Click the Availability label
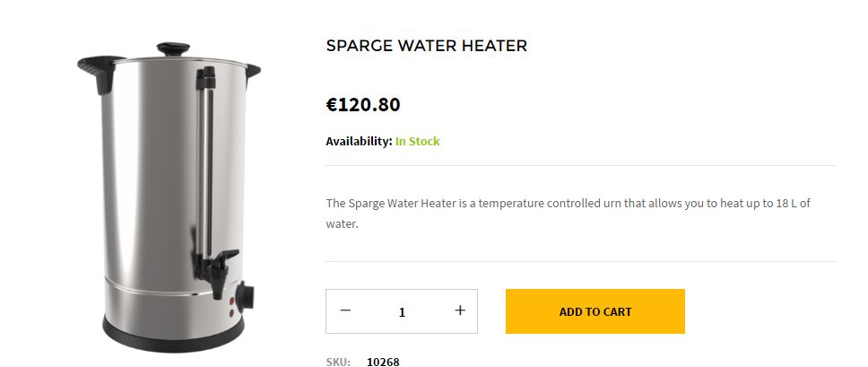868x367 pixels. coord(359,142)
